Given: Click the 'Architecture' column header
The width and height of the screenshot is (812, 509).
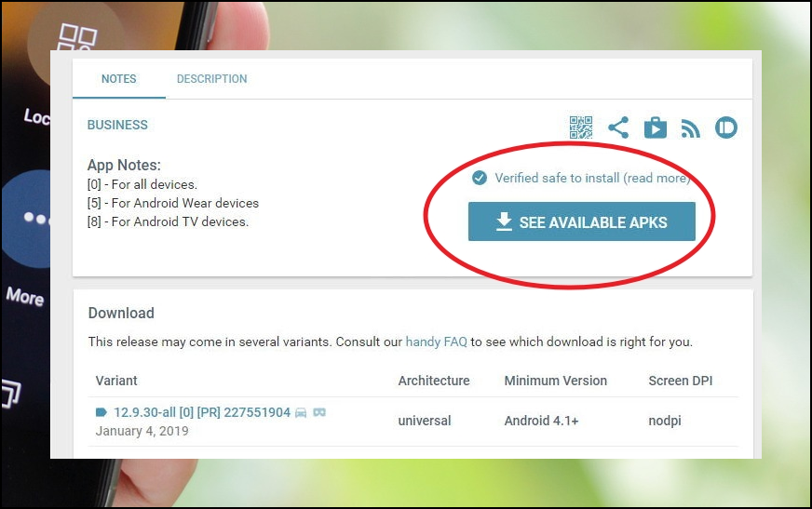Looking at the screenshot, I should point(434,381).
